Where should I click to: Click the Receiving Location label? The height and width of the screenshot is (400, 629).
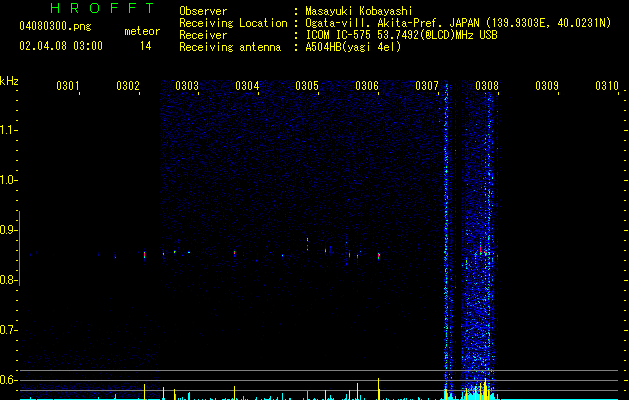pos(233,23)
